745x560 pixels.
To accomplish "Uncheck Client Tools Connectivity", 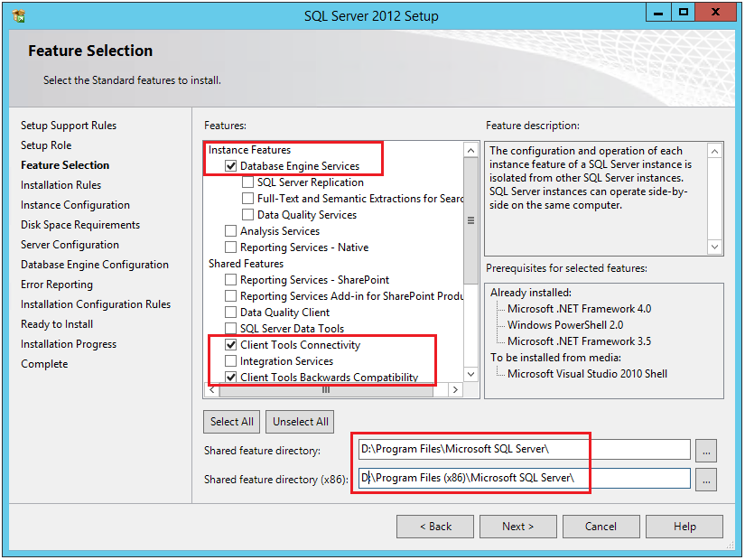I will coord(231,345).
